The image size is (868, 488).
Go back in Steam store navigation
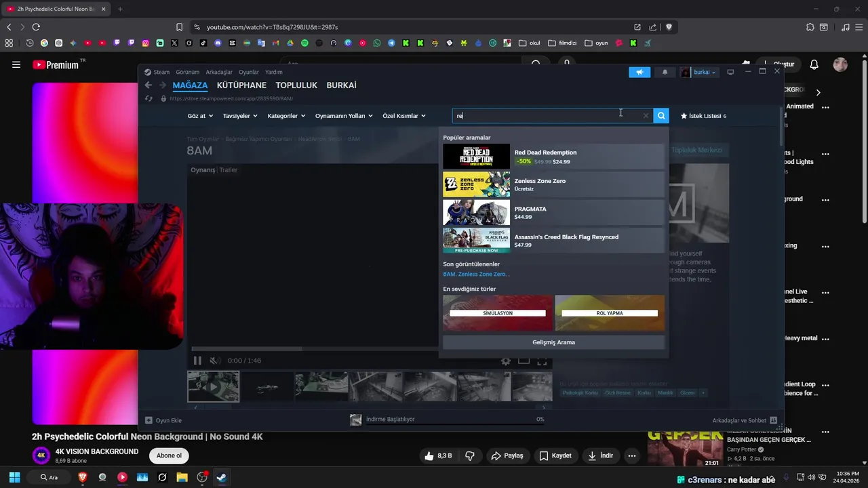tap(149, 85)
